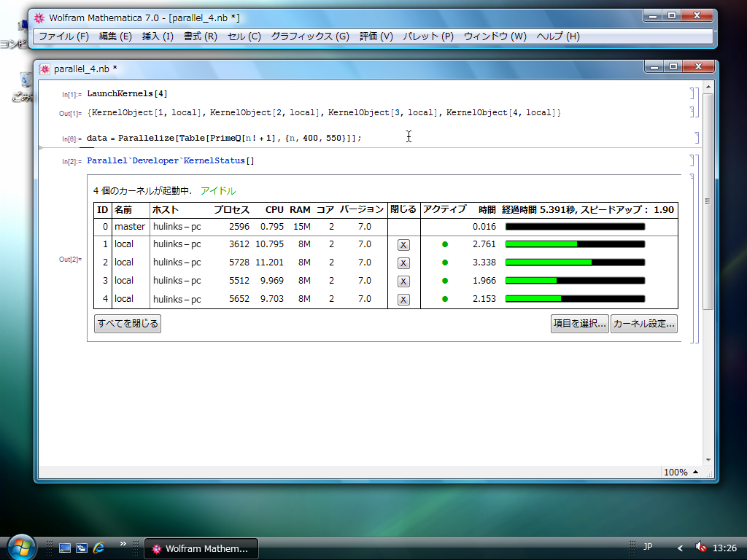Click the Switch between windows icon

click(82, 548)
